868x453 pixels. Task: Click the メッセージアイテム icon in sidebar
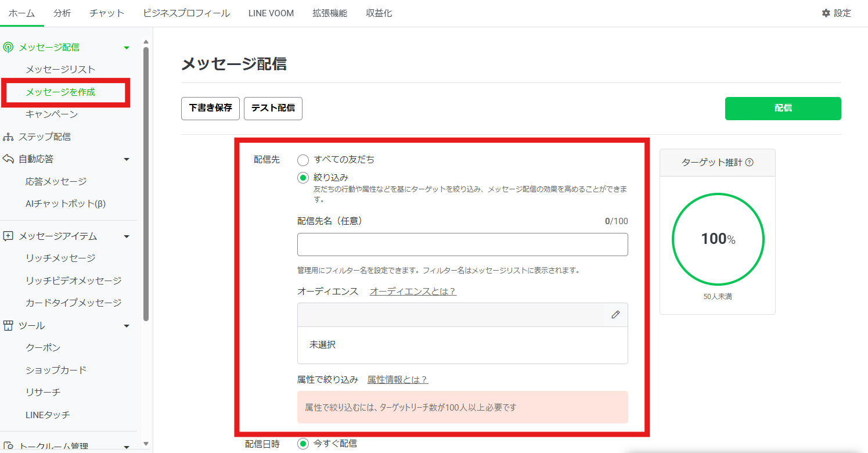pos(8,236)
